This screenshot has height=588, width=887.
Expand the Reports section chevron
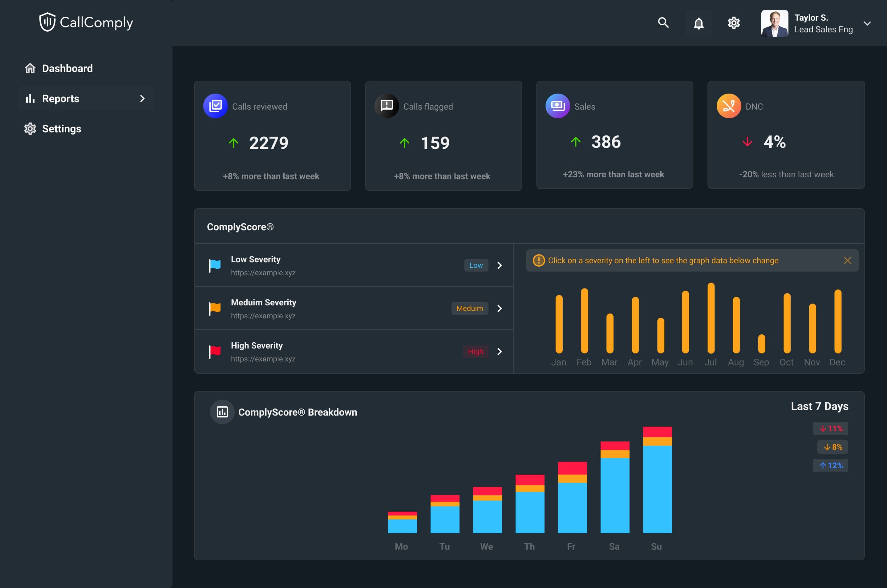tap(142, 99)
